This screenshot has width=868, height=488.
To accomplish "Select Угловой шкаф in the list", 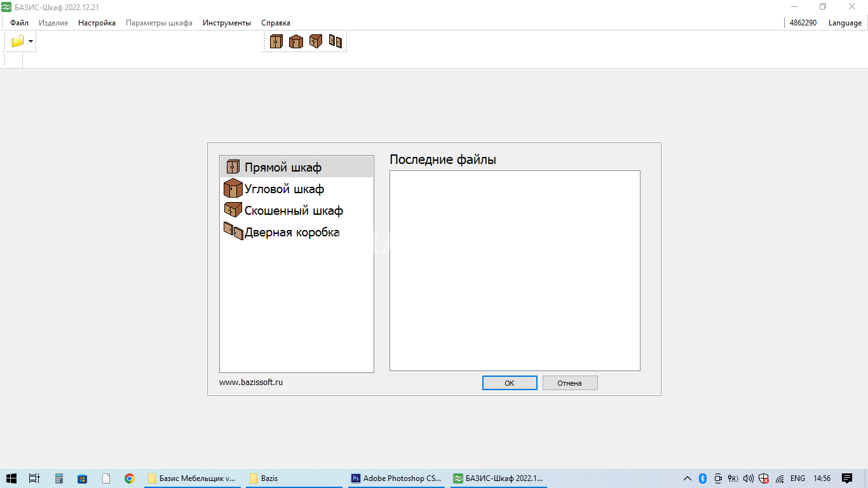I will click(284, 189).
